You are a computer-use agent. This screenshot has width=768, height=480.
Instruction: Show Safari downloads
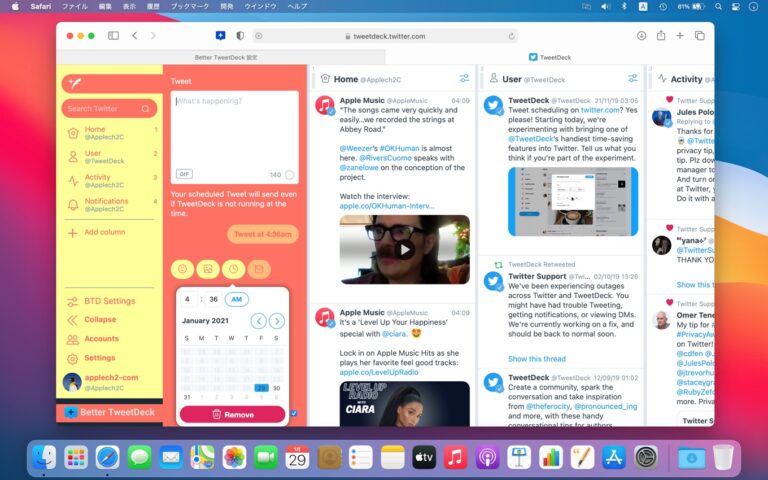pyautogui.click(x=642, y=36)
